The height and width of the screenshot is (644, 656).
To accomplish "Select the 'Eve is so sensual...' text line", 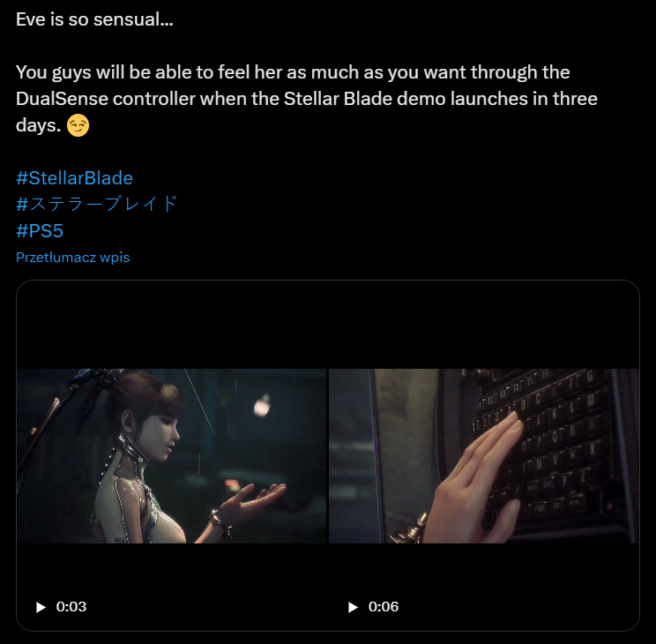I will click(x=94, y=19).
